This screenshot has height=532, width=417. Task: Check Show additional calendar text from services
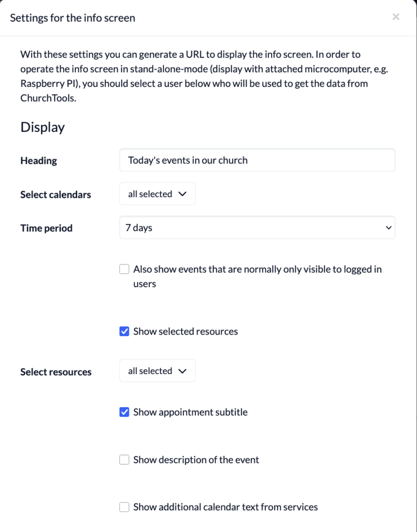pos(125,507)
